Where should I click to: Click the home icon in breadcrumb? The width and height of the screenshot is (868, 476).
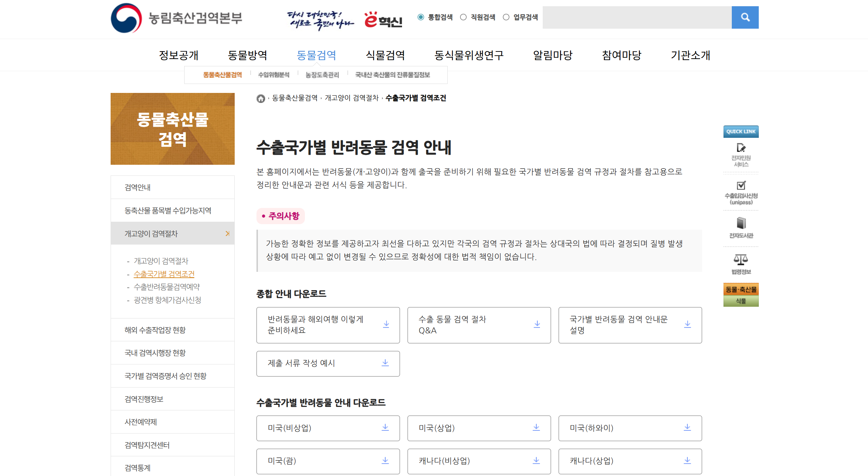point(261,99)
